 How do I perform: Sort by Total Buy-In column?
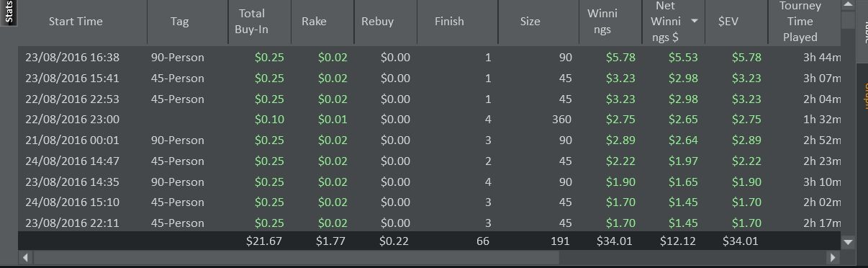tap(250, 22)
